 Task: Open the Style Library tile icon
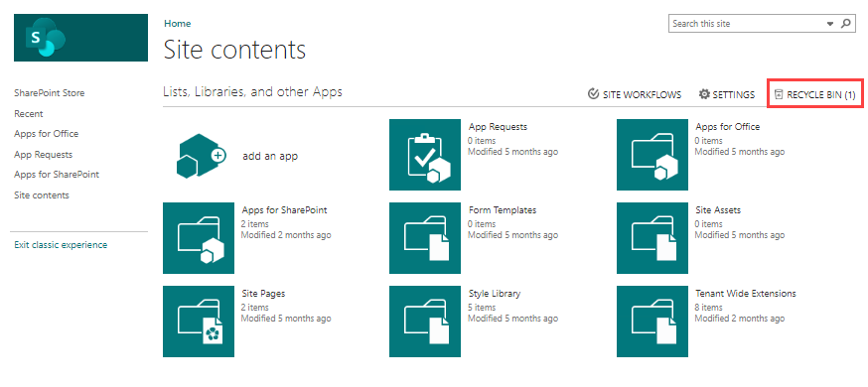coord(425,322)
